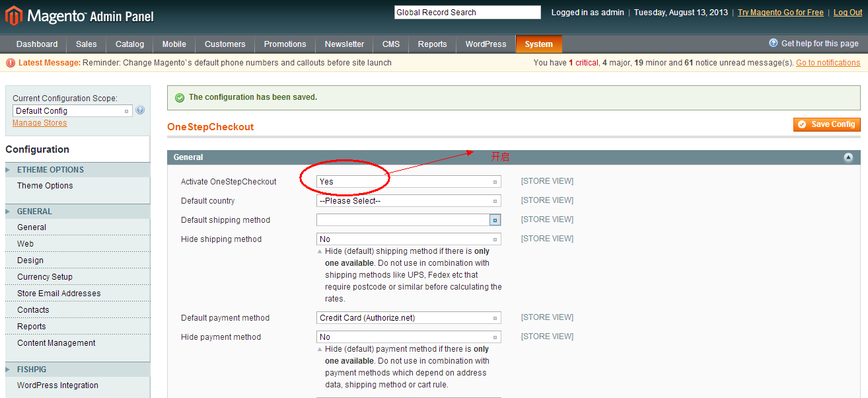This screenshot has height=398, width=868.
Task: Open the Hide payment method dropdown
Action: pos(409,337)
